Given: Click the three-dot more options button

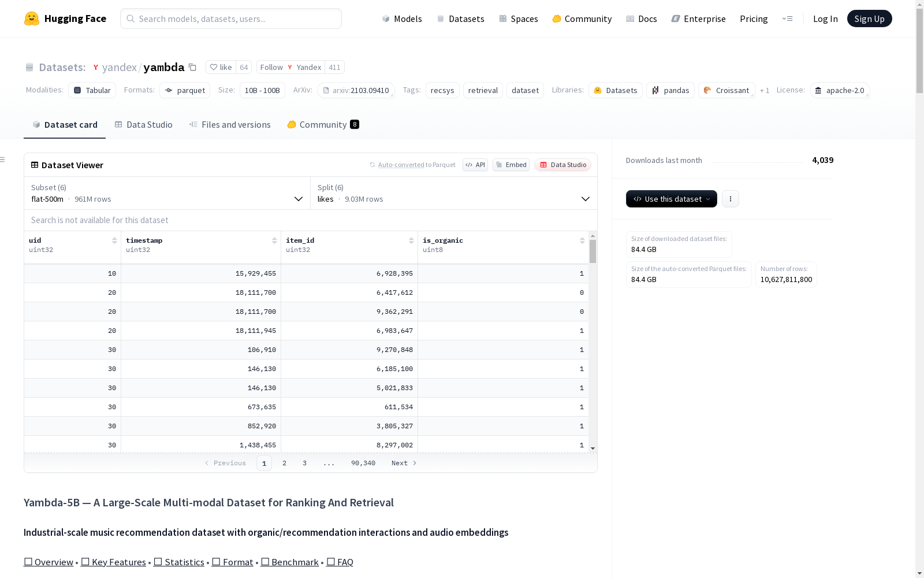Looking at the screenshot, I should 731,199.
